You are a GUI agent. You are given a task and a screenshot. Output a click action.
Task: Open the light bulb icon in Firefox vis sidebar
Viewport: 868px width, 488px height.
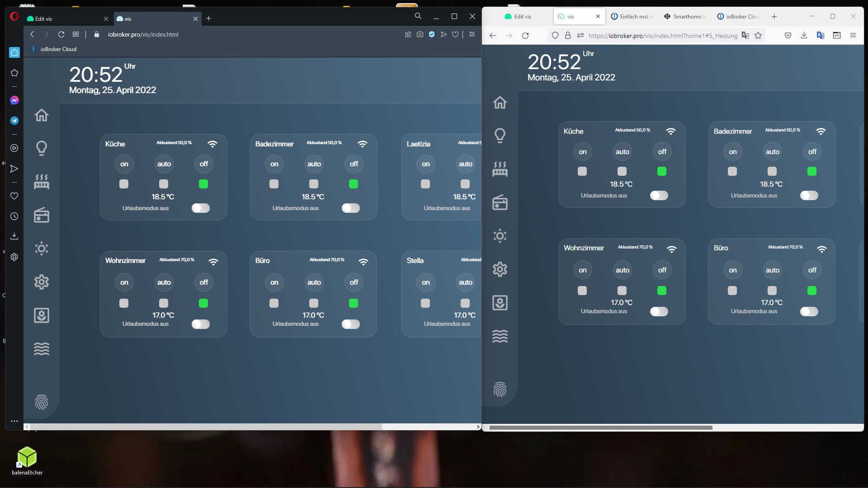pyautogui.click(x=500, y=135)
